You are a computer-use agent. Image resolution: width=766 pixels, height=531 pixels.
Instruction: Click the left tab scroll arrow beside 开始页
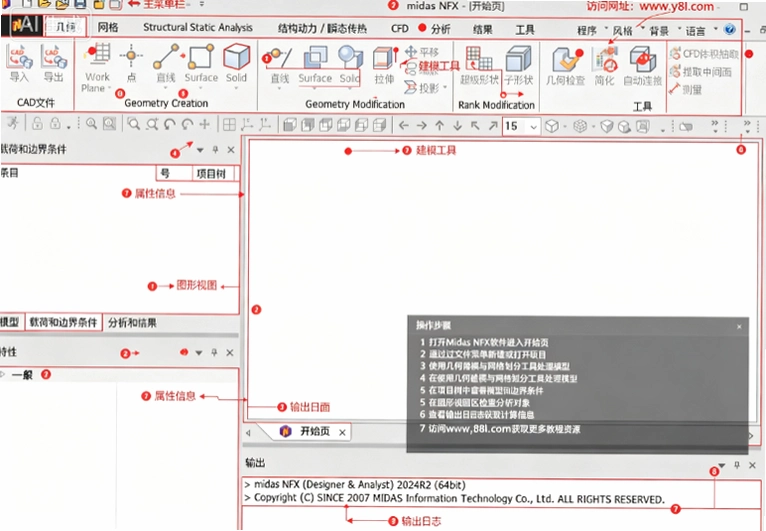(x=249, y=433)
